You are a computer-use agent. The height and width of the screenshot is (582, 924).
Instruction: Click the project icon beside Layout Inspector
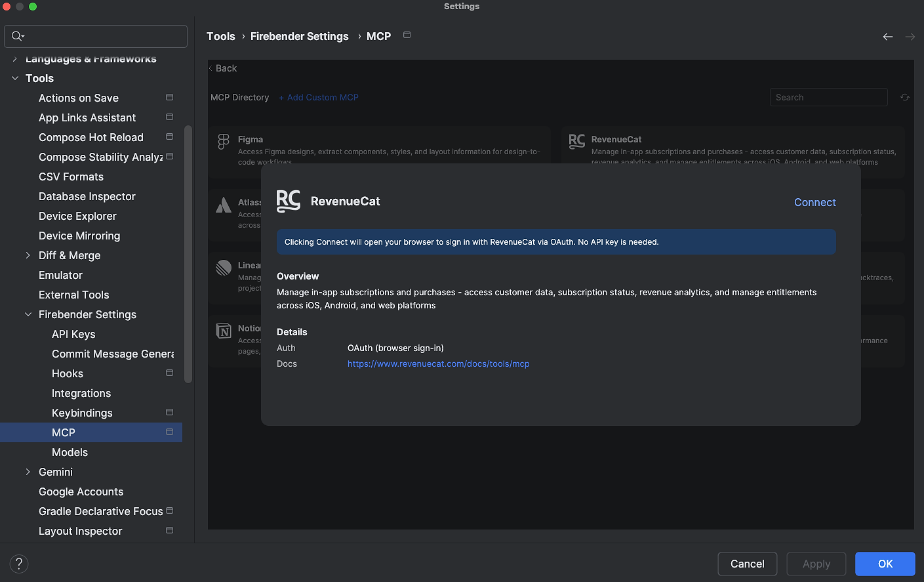(x=169, y=530)
